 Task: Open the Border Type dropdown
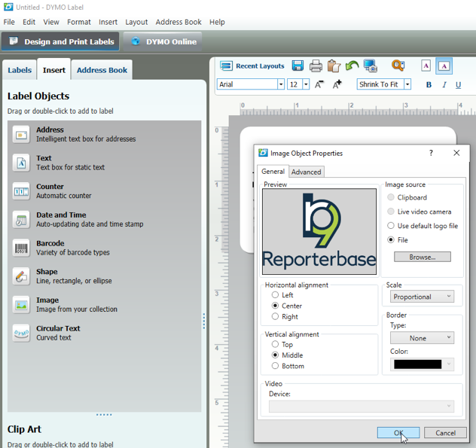point(422,338)
